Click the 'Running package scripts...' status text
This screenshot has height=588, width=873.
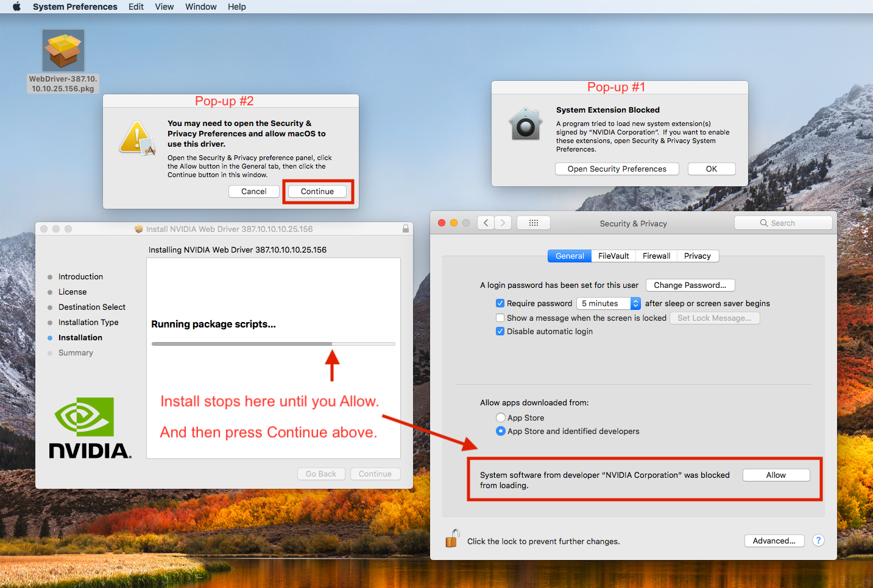pyautogui.click(x=213, y=324)
